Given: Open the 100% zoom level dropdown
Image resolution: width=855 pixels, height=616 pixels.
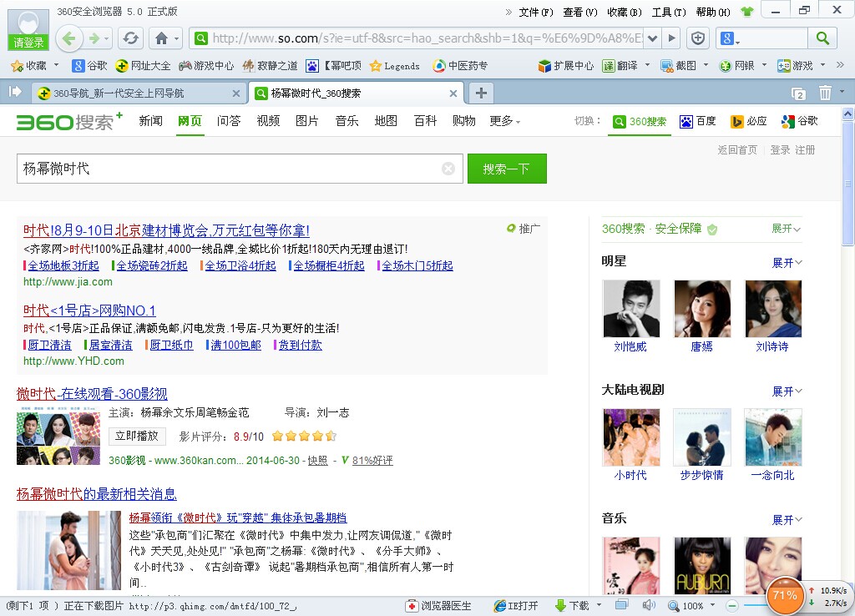Looking at the screenshot, I should (x=712, y=605).
